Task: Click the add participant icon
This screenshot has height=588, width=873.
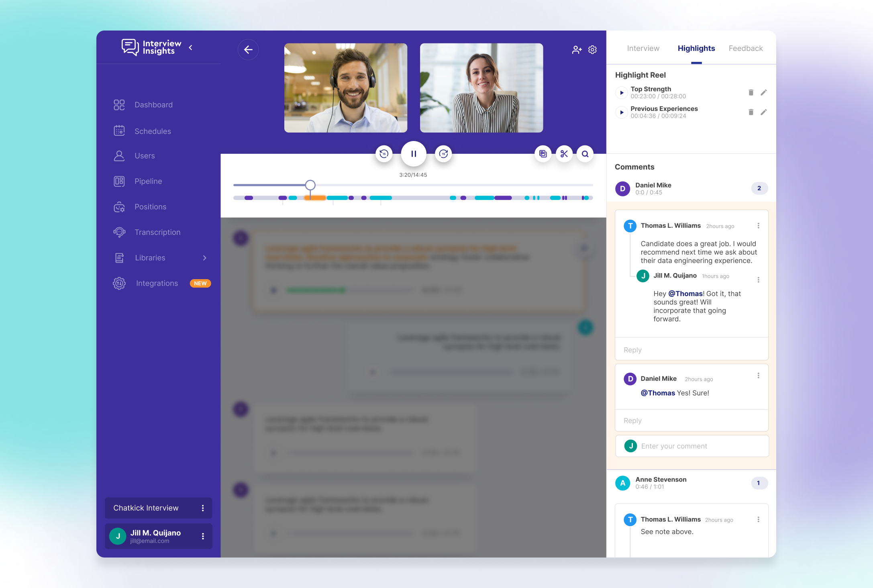Action: [x=577, y=49]
